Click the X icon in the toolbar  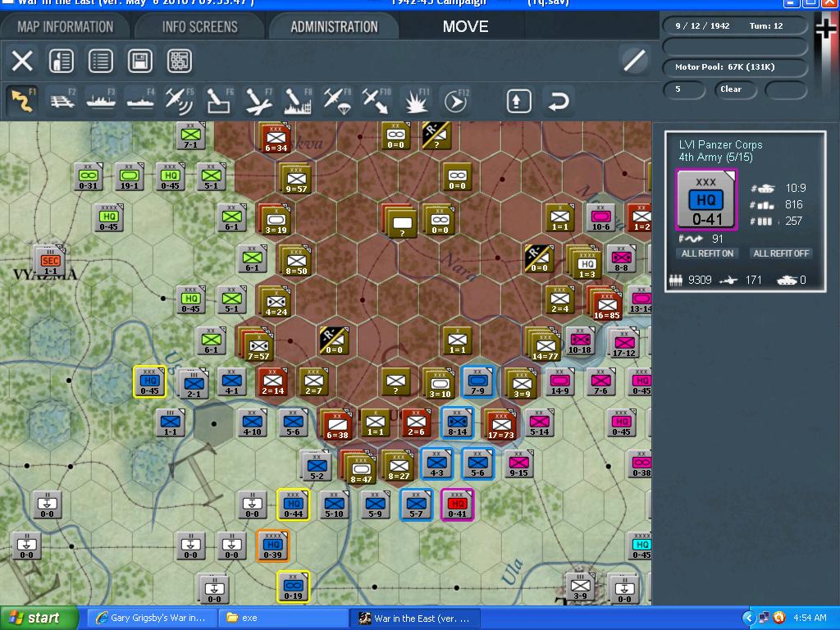[22, 61]
